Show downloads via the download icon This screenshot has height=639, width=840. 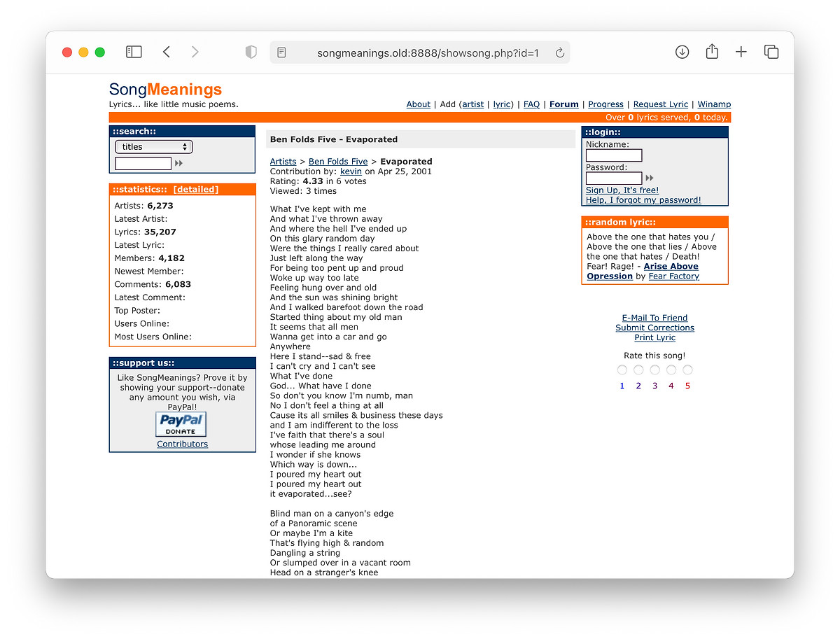tap(682, 52)
